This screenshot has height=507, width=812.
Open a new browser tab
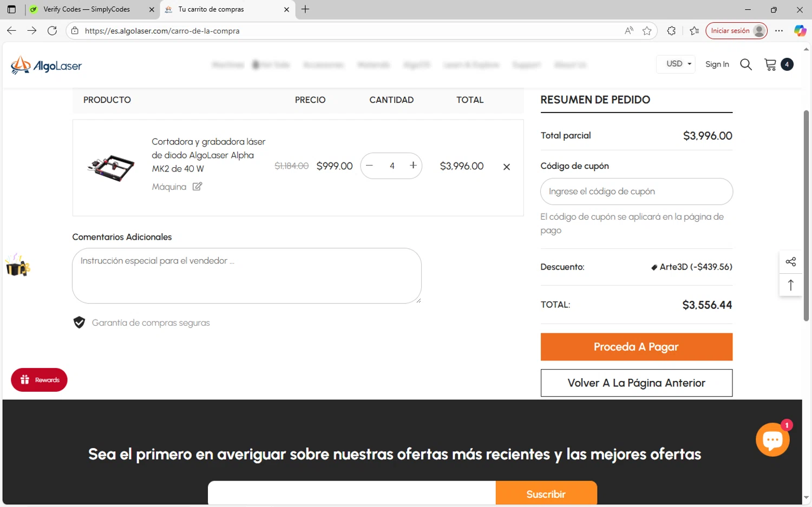[305, 9]
